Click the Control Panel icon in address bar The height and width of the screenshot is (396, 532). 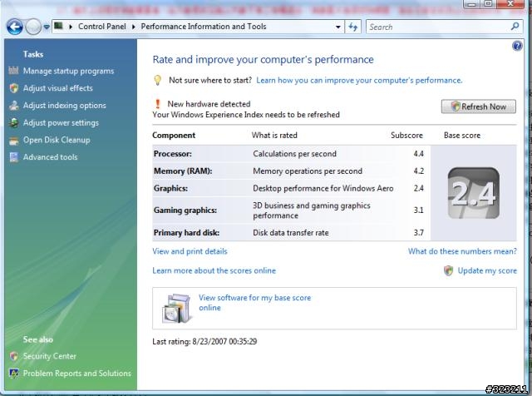[59, 26]
